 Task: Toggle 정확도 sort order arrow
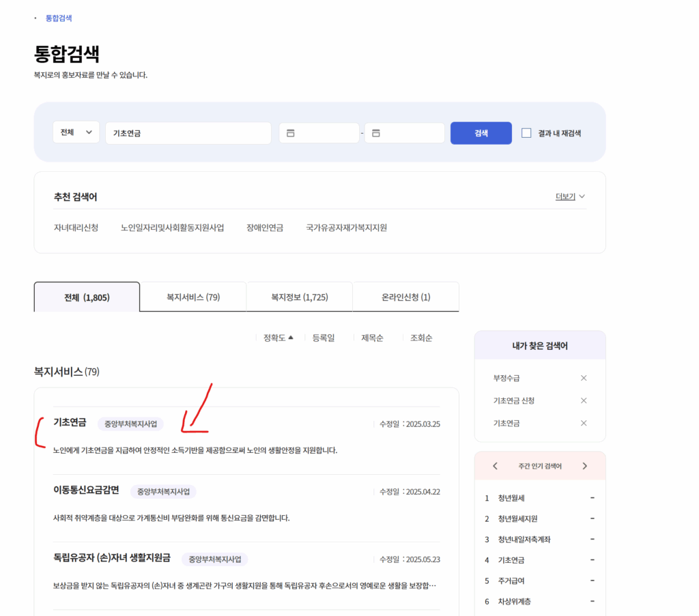coord(290,337)
